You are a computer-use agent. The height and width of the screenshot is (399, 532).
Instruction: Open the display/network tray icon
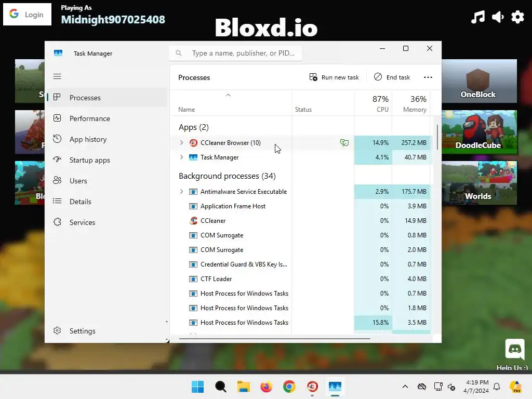click(x=438, y=387)
